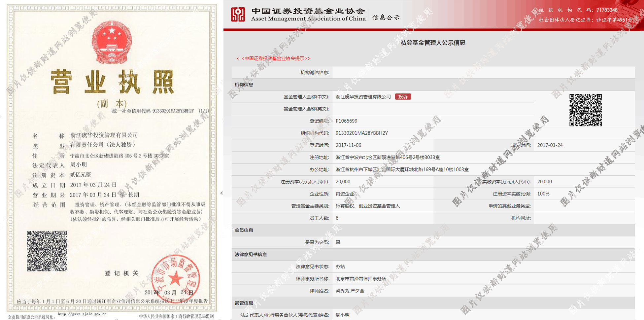
Task: Click the 营业执照 title on the license
Action: click(x=112, y=82)
